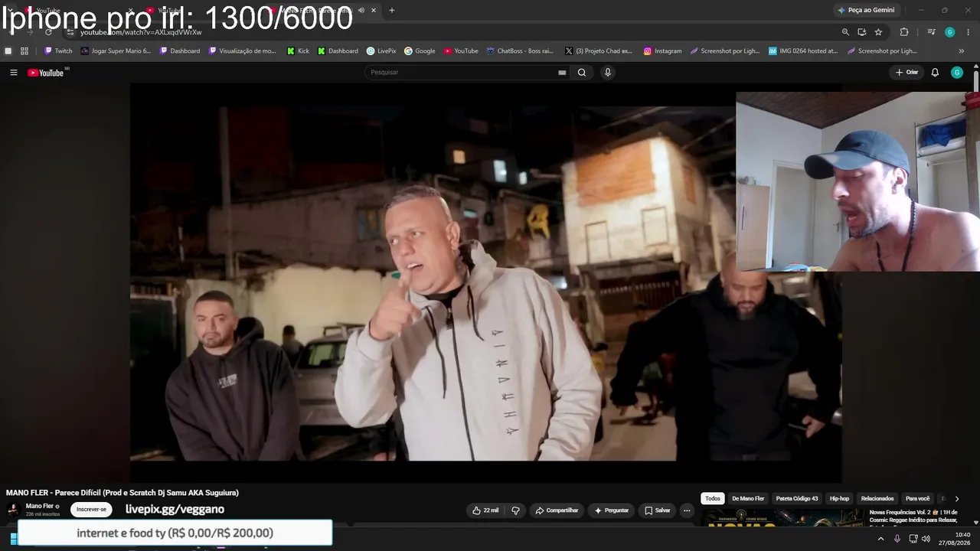
Task: Open Twitch bookmark in bookmarks bar
Action: [x=58, y=51]
